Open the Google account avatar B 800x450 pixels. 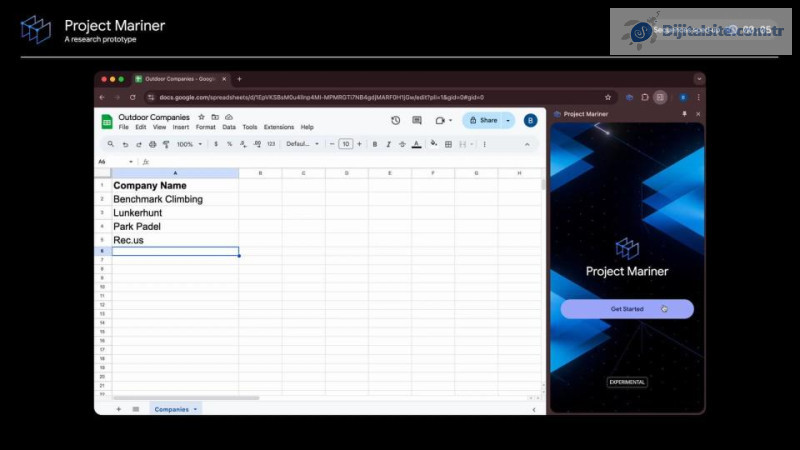(x=530, y=120)
